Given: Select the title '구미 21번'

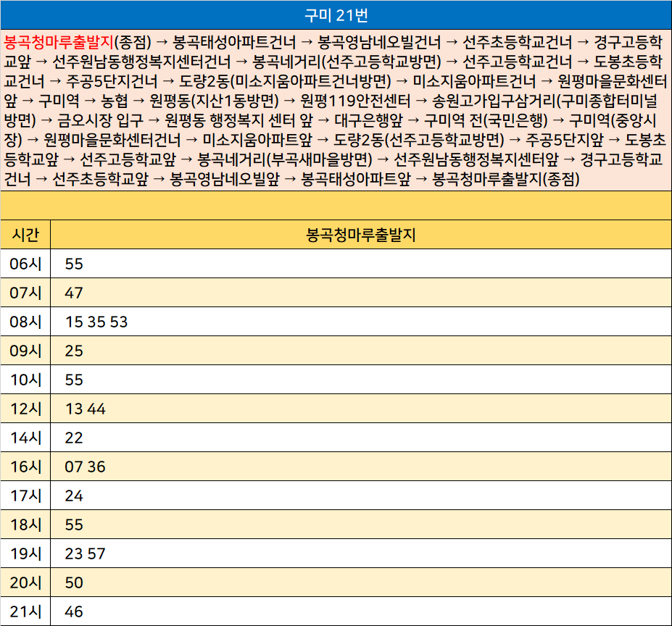Looking at the screenshot, I should pyautogui.click(x=336, y=15).
